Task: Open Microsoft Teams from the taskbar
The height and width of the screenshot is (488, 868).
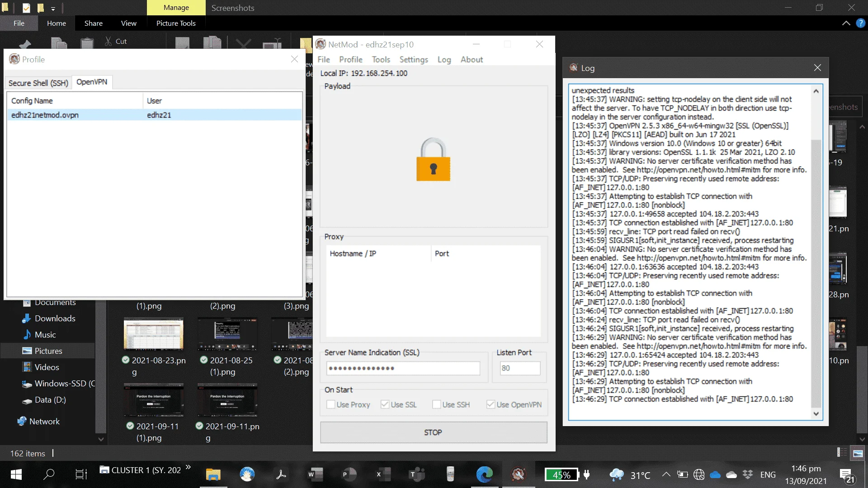Action: pyautogui.click(x=416, y=474)
